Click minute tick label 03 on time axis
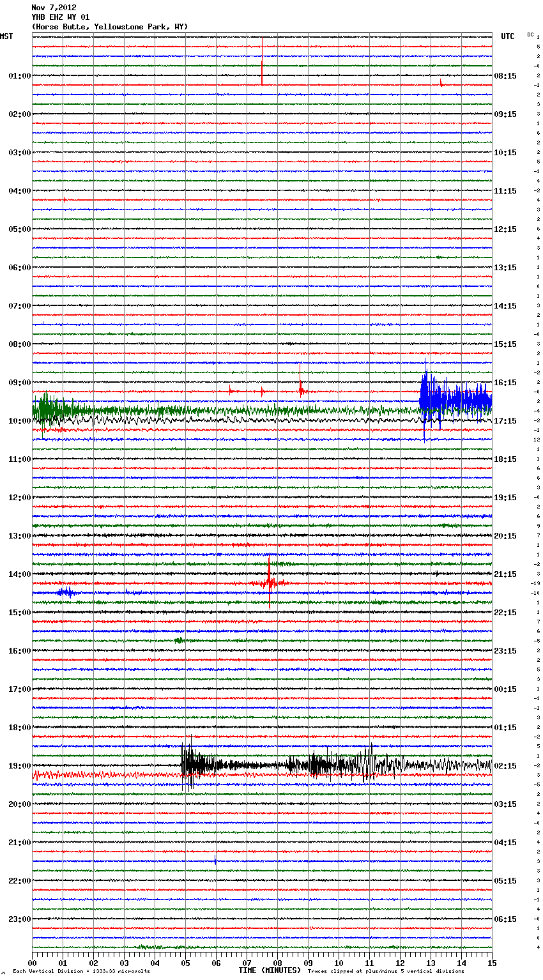Screen dimensions: 543x980 coord(124,963)
